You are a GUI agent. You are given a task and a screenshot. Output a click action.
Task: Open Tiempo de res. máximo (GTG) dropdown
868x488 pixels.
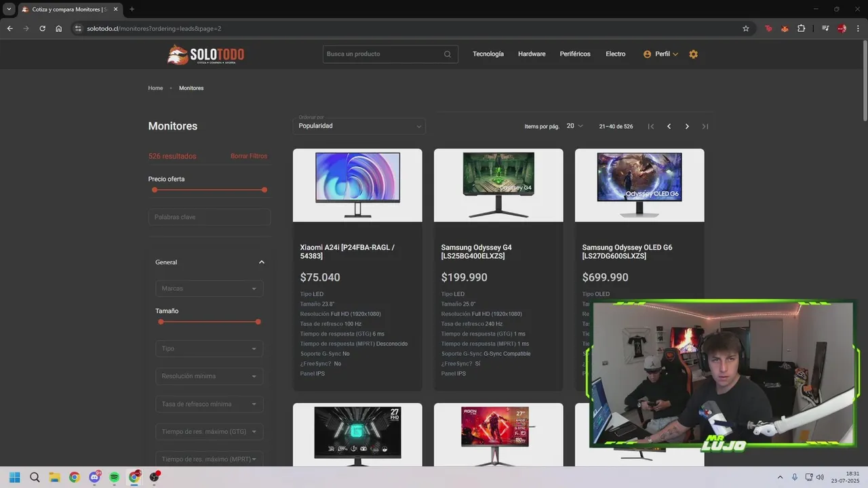(x=210, y=432)
